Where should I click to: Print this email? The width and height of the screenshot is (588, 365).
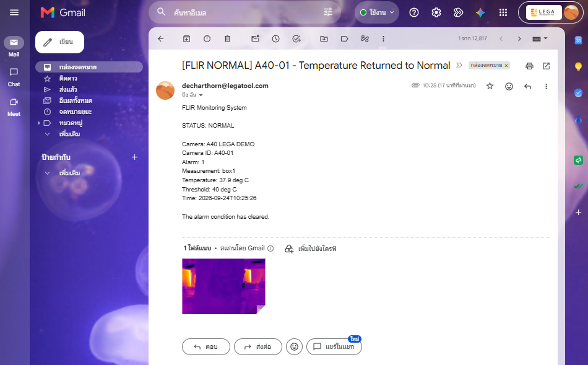529,66
